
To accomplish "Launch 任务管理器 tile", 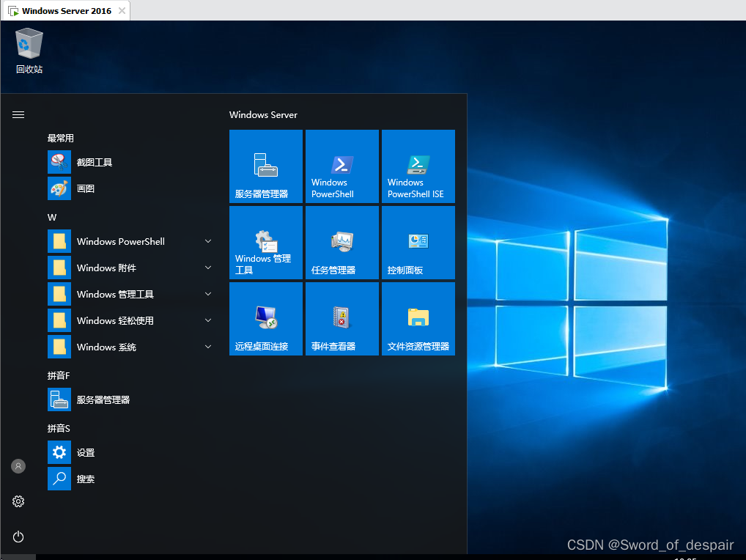I will point(341,243).
